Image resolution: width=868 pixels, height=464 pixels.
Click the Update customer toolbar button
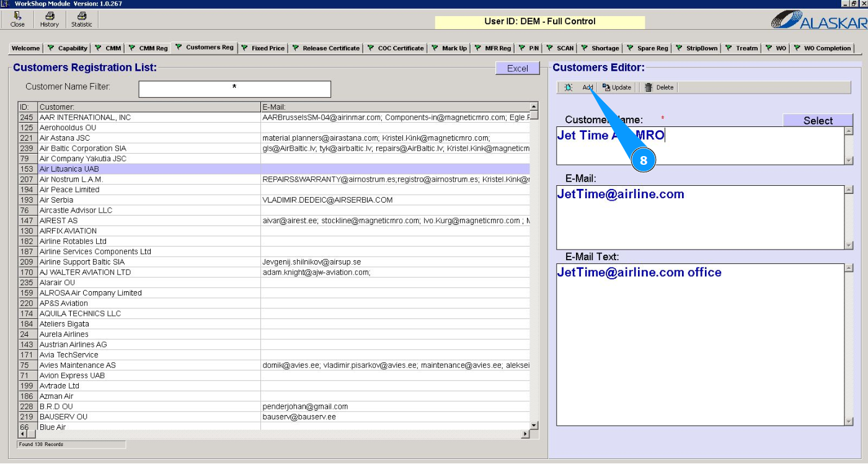(x=617, y=87)
